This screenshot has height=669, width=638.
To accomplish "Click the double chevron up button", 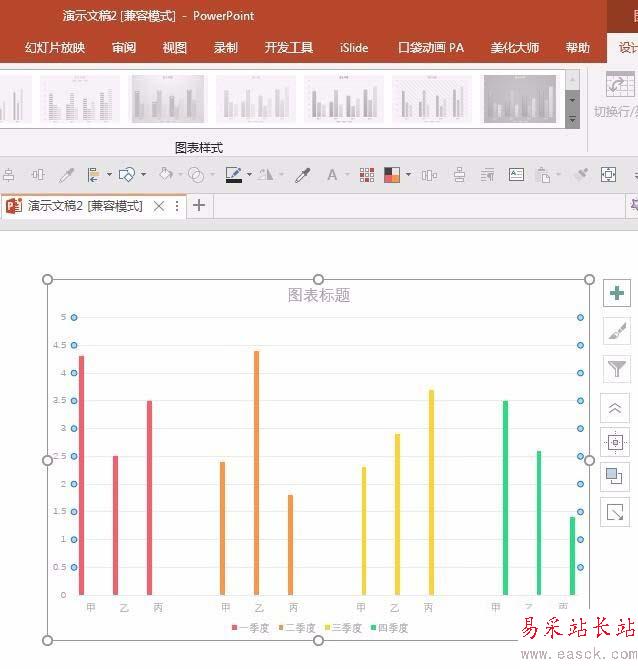I will pos(615,409).
